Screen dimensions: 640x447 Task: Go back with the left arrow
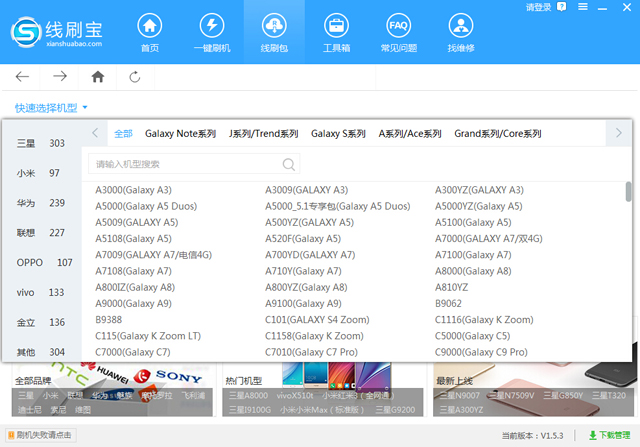(x=23, y=76)
